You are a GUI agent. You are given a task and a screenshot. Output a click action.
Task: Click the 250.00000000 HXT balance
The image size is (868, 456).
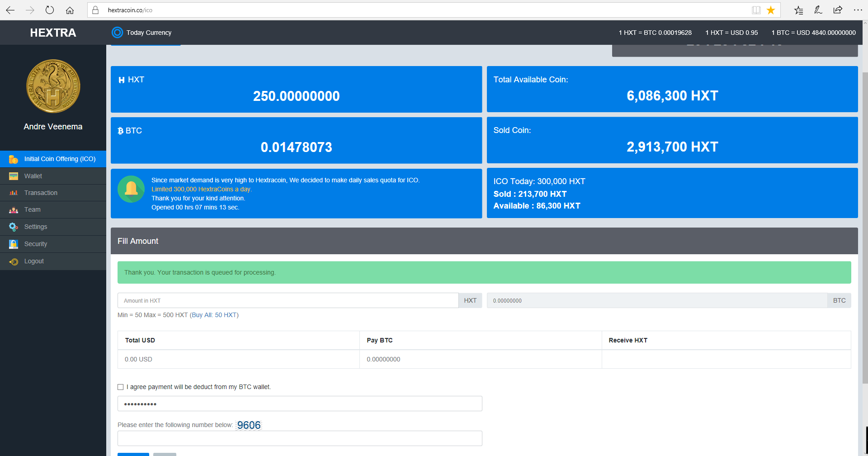[x=296, y=96]
